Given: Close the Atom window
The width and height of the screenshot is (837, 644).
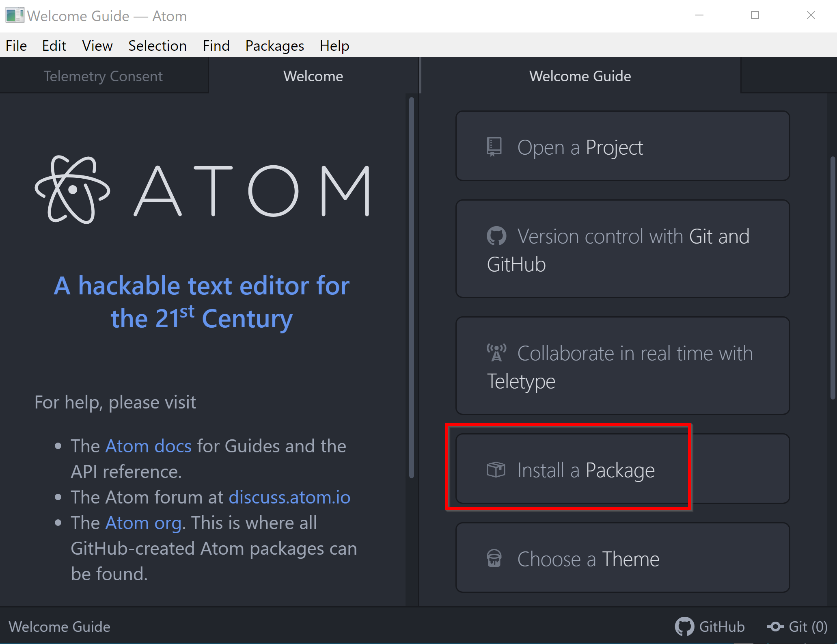Looking at the screenshot, I should click(x=811, y=15).
